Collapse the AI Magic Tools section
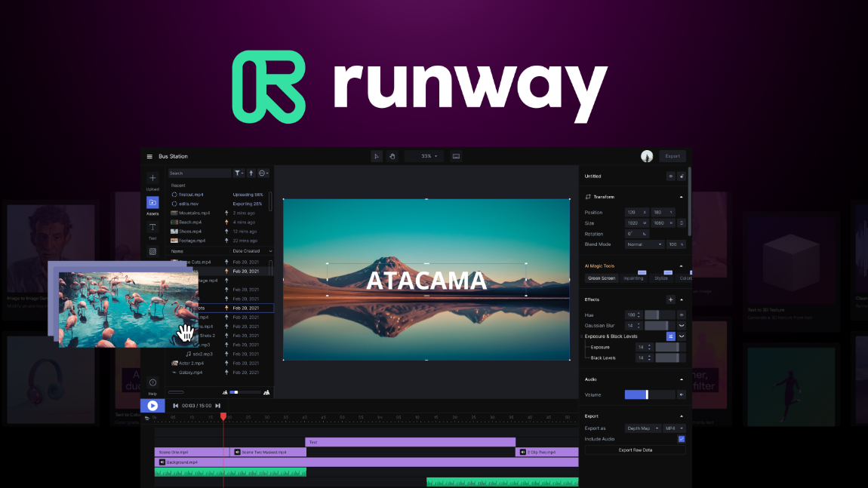This screenshot has width=868, height=488. coord(682,266)
